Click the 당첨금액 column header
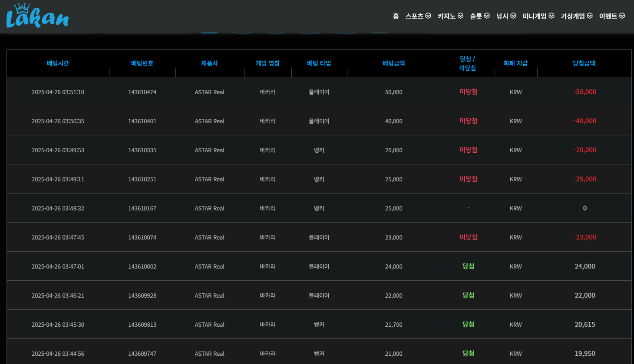Viewport: 634px width, 364px height. click(x=584, y=63)
